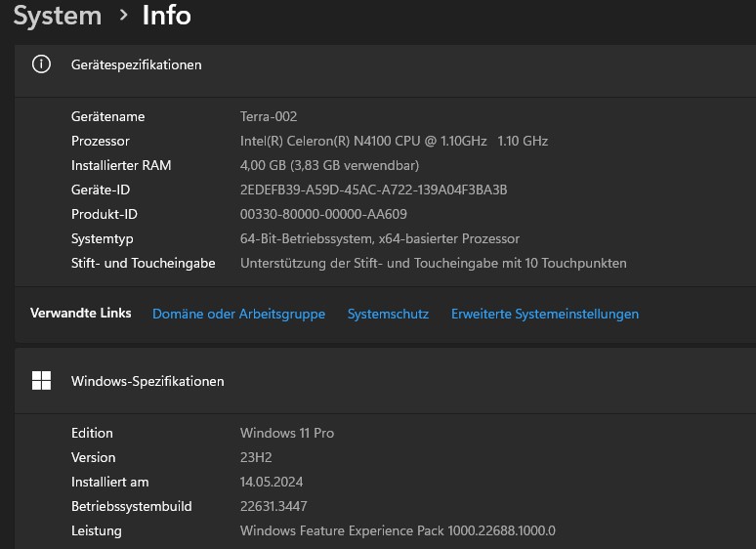Collapse the Gerätespezifikationen section header
Image resolution: width=756 pixels, height=549 pixels.
[x=391, y=64]
